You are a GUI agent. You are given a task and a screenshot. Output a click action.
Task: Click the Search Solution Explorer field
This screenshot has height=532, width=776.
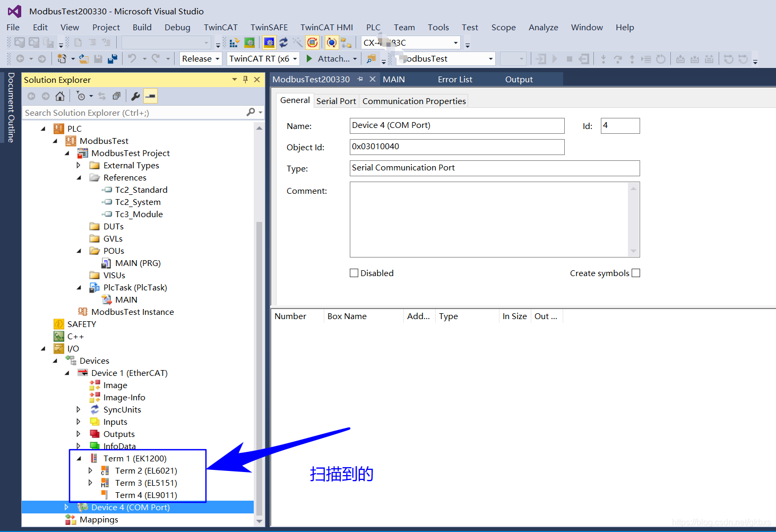(x=134, y=113)
